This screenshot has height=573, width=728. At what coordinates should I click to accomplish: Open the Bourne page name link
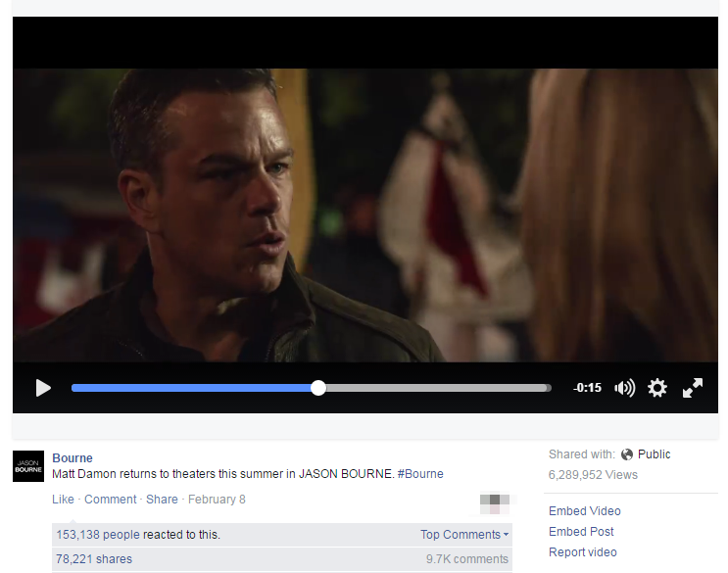pyautogui.click(x=73, y=458)
